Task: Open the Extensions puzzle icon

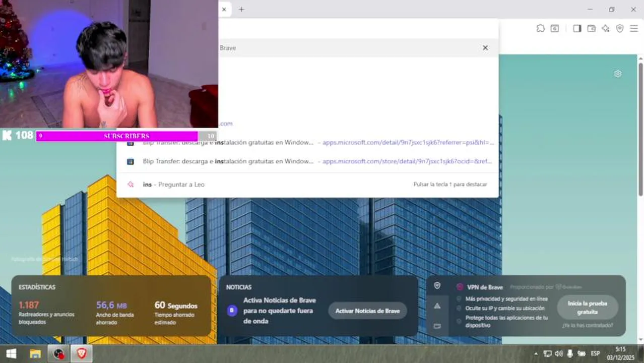Action: (540, 29)
